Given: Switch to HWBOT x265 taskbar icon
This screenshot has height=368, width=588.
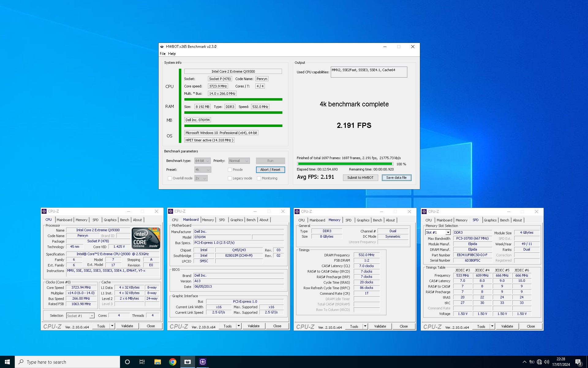Looking at the screenshot, I should pos(187,362).
